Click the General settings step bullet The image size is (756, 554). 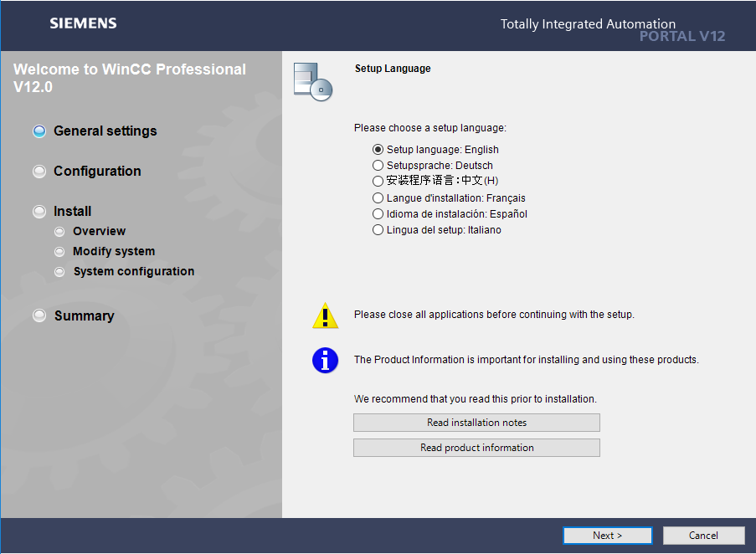coord(39,131)
